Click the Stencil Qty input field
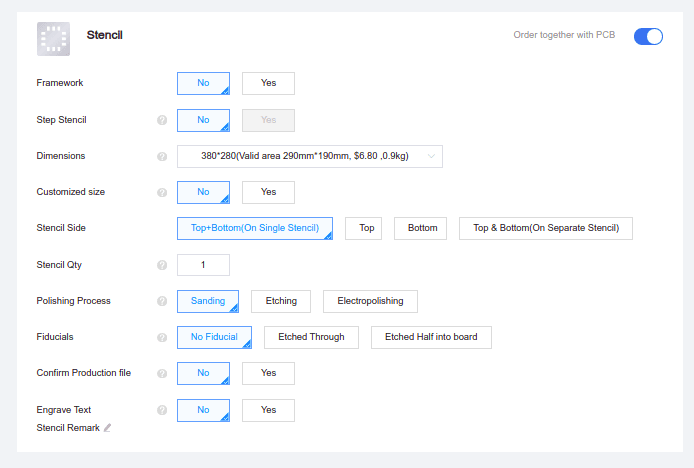 [203, 265]
